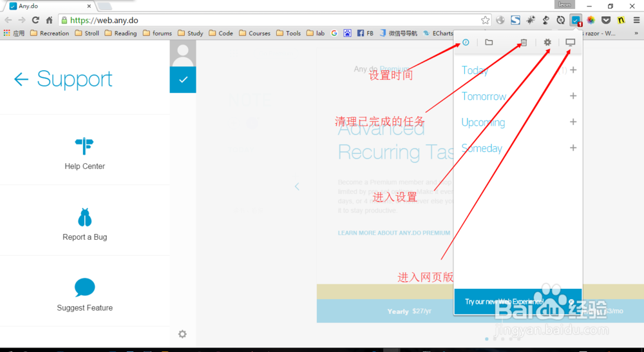Image resolution: width=644 pixels, height=352 pixels.
Task: Add a task to Tomorrow with plus
Action: 573,96
